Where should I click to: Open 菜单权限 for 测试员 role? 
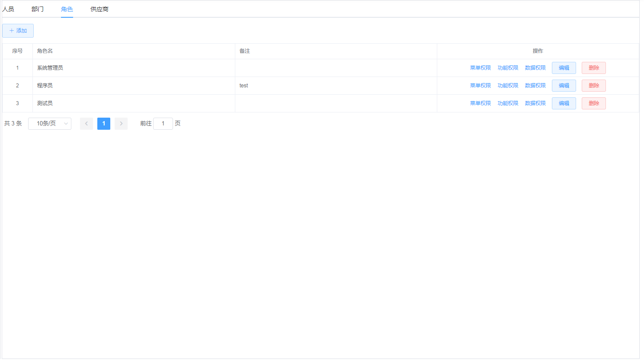click(x=481, y=103)
